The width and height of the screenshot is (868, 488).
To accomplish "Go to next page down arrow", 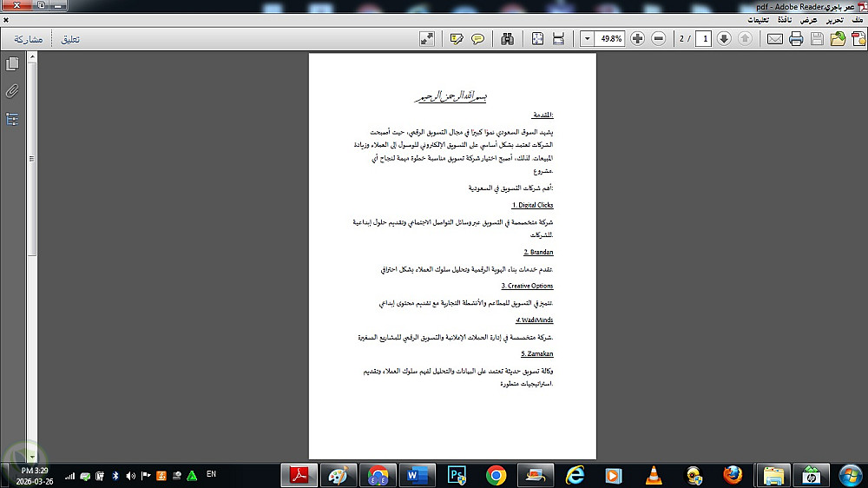I will [724, 39].
